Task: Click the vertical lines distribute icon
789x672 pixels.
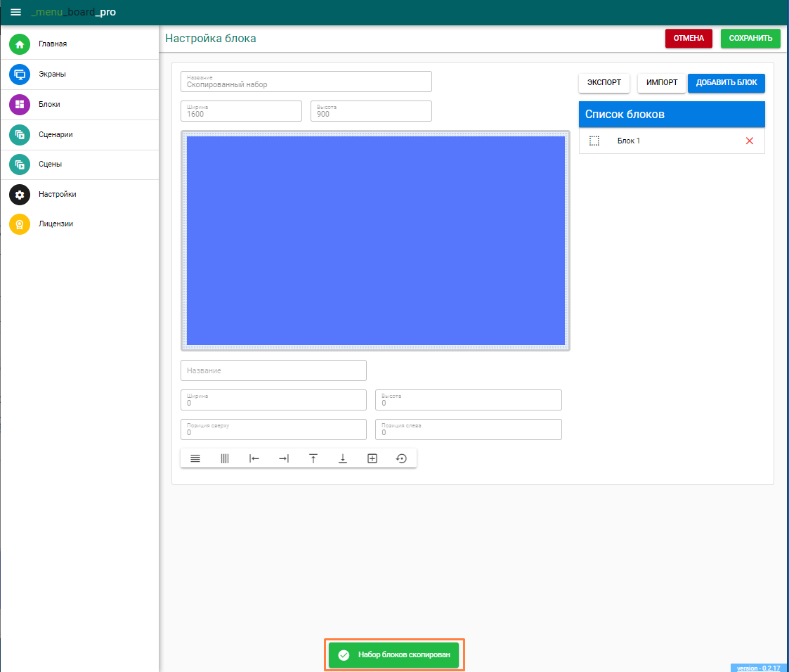Action: tap(225, 458)
